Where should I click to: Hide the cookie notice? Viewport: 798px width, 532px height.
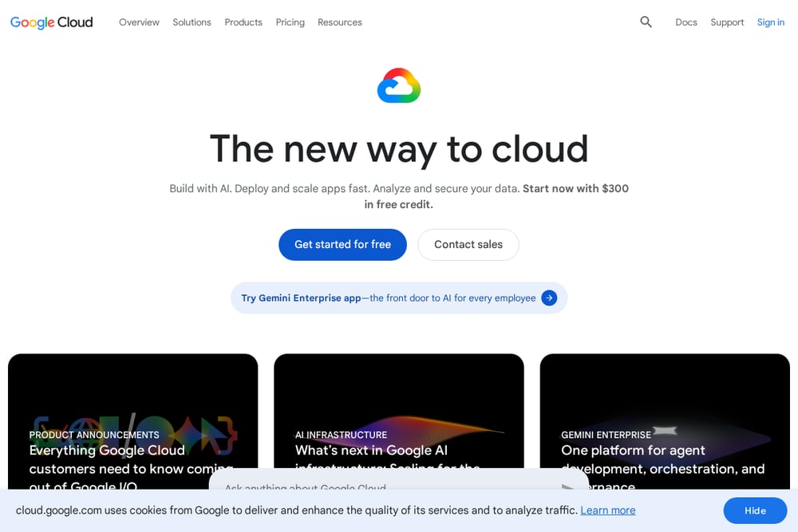(x=755, y=510)
